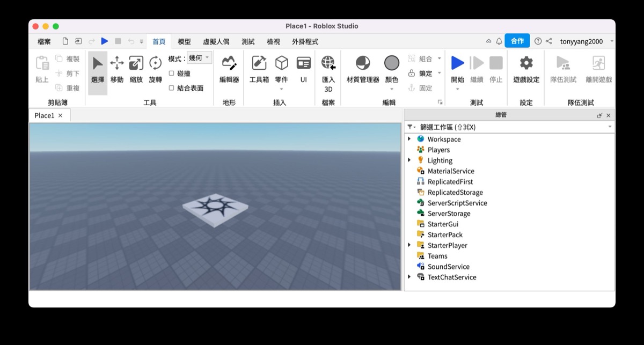Open the UI insert tool
Viewport: 644px width, 345px height.
(x=304, y=70)
